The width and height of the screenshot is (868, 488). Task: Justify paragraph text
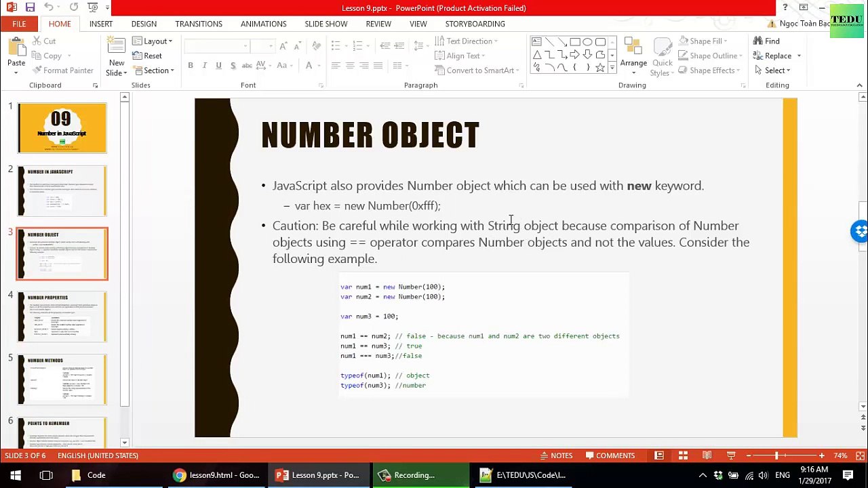(378, 66)
